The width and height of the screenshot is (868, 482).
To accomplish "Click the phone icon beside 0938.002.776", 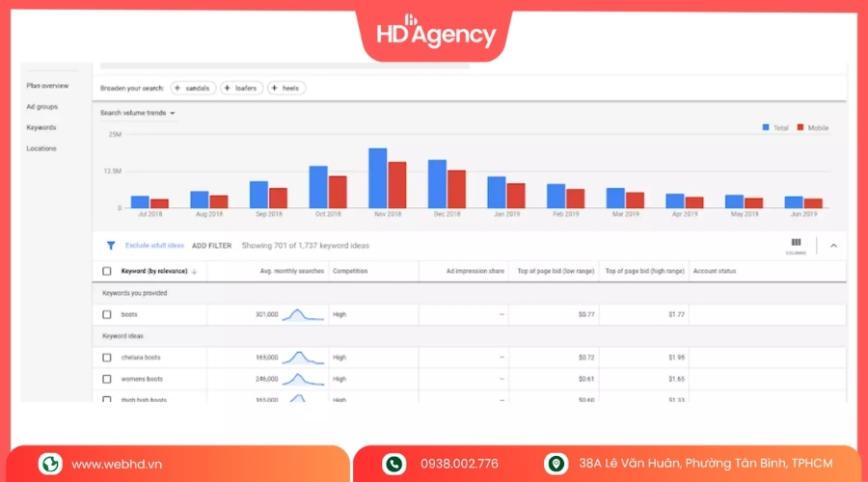I will tap(394, 464).
